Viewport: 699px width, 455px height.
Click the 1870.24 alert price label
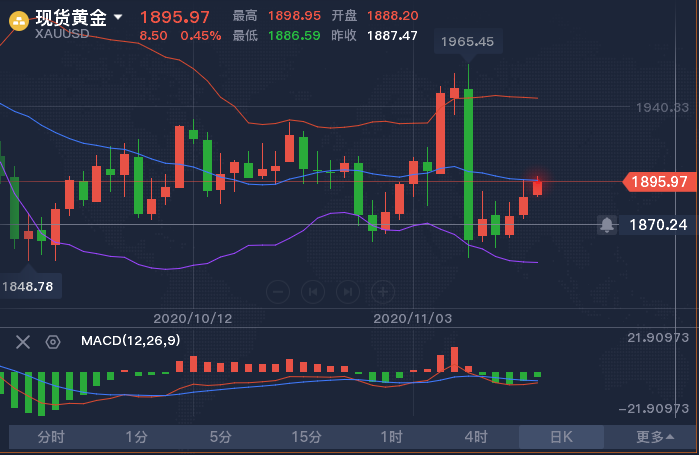[x=658, y=225]
